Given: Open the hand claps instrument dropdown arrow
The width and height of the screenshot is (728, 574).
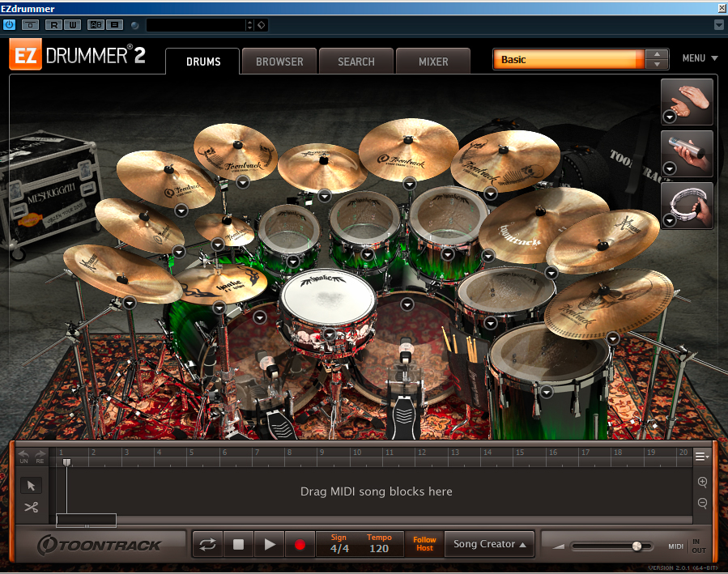Looking at the screenshot, I should (670, 117).
